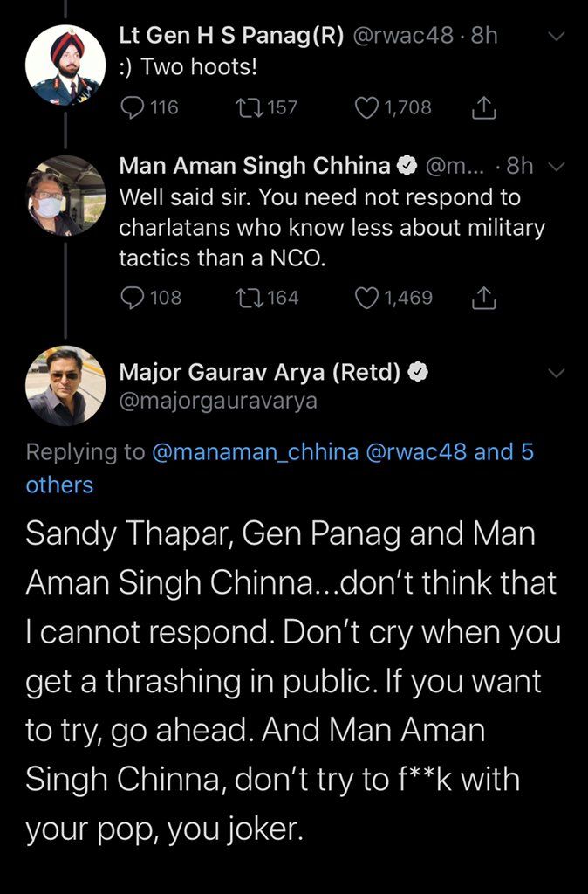This screenshot has width=588, height=894.
Task: Share Man Aman Singh Chhina's tweet
Action: (x=483, y=298)
